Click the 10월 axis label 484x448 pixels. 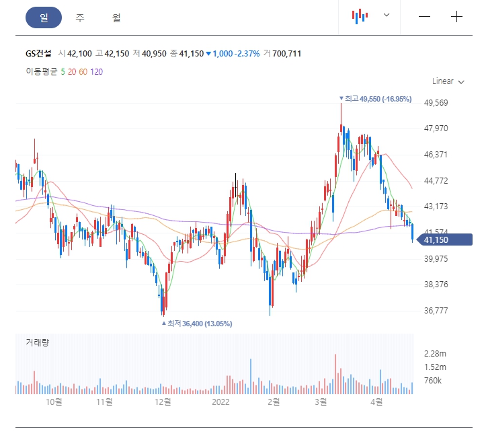tap(54, 402)
